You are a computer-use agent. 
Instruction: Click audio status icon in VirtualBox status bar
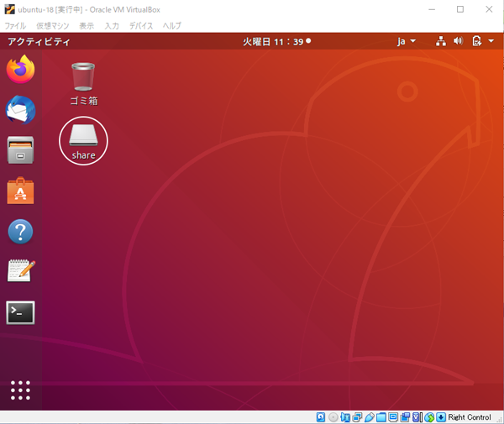(345, 417)
